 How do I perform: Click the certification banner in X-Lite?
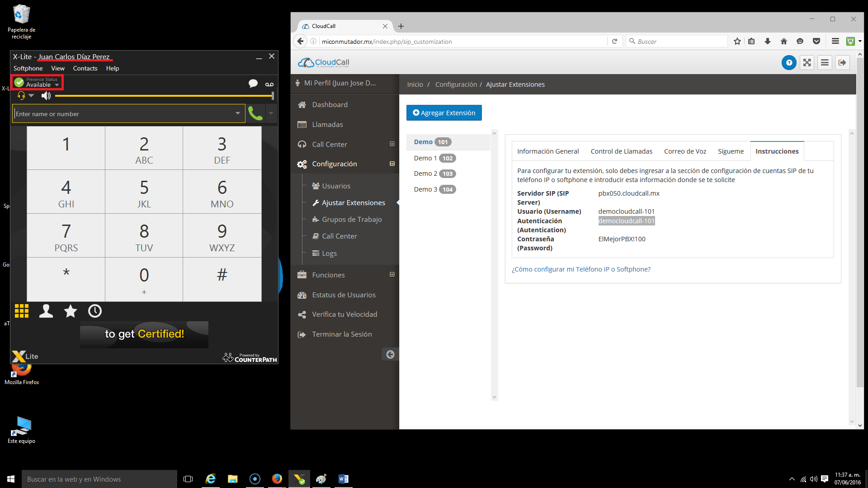coord(144,334)
